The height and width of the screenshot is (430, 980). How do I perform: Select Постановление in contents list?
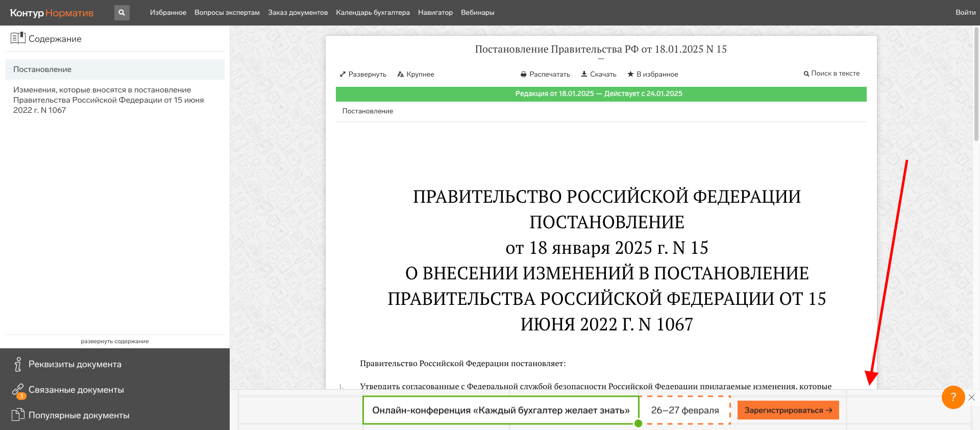pyautogui.click(x=115, y=69)
